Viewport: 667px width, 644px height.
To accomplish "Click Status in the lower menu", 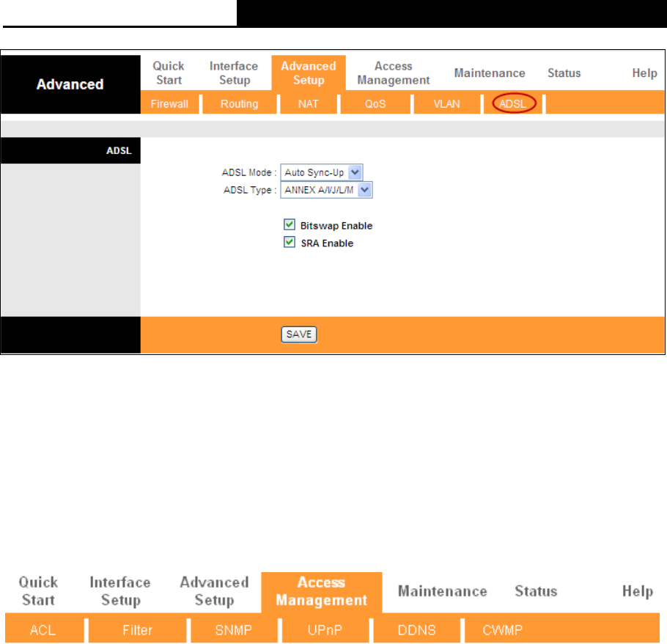I will coord(536,591).
